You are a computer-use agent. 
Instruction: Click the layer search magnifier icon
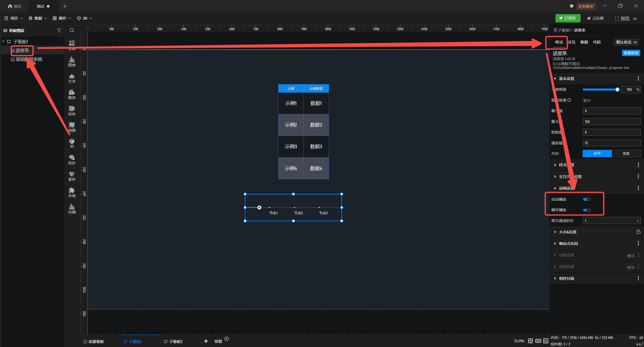[72, 30]
